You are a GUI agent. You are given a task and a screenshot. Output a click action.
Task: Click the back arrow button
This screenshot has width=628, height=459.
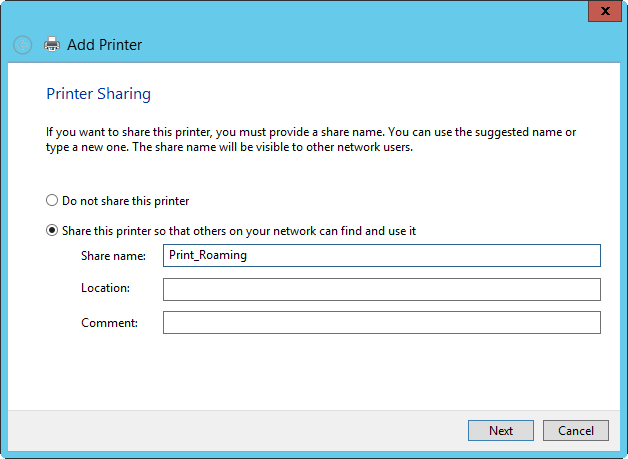(x=22, y=45)
